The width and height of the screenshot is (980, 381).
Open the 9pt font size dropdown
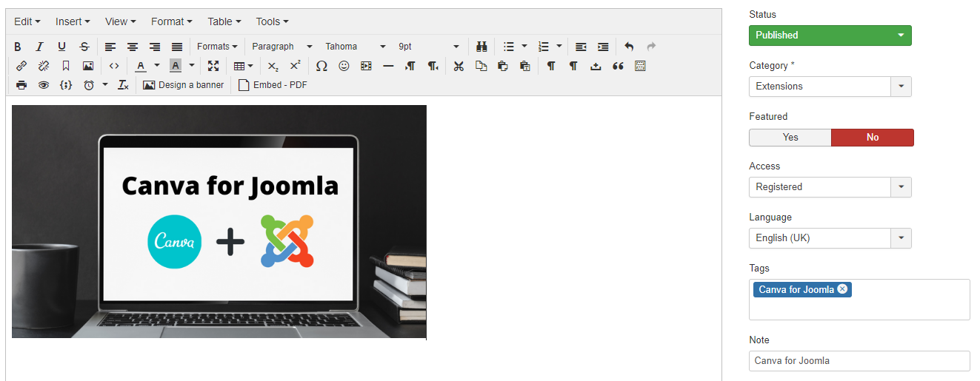coord(428,47)
